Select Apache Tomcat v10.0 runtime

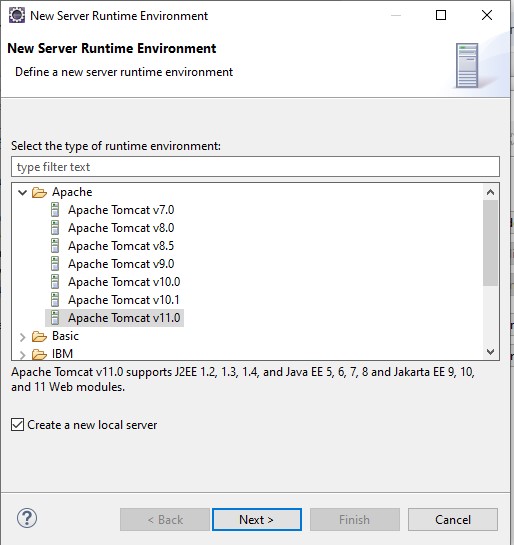pyautogui.click(x=124, y=282)
